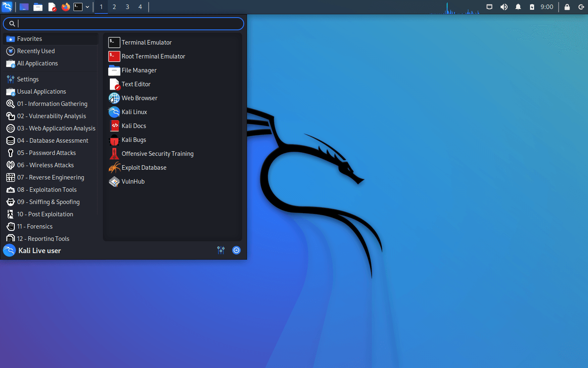Open File Manager from menu favorites

click(172, 70)
